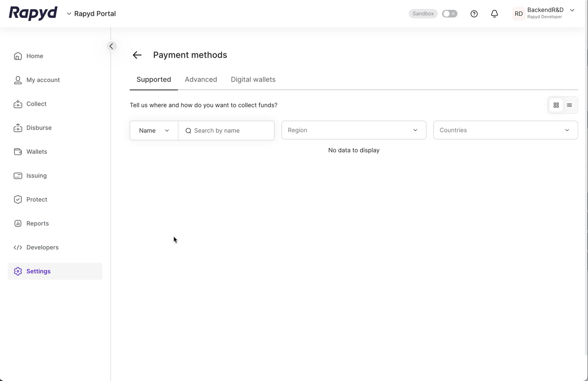
Task: Expand the Name search filter dropdown
Action: (154, 130)
